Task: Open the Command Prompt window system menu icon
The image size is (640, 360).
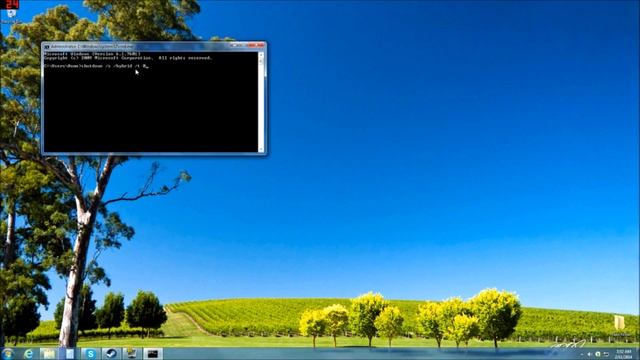Action: pos(47,47)
